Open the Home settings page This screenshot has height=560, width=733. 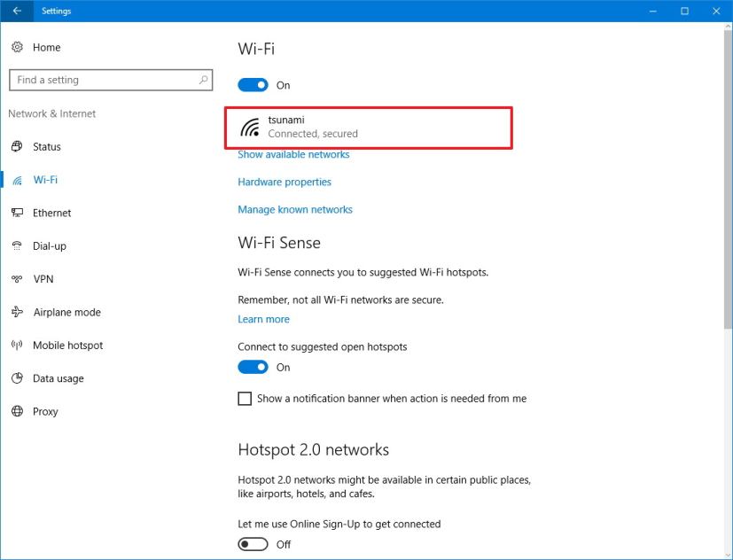coord(46,47)
